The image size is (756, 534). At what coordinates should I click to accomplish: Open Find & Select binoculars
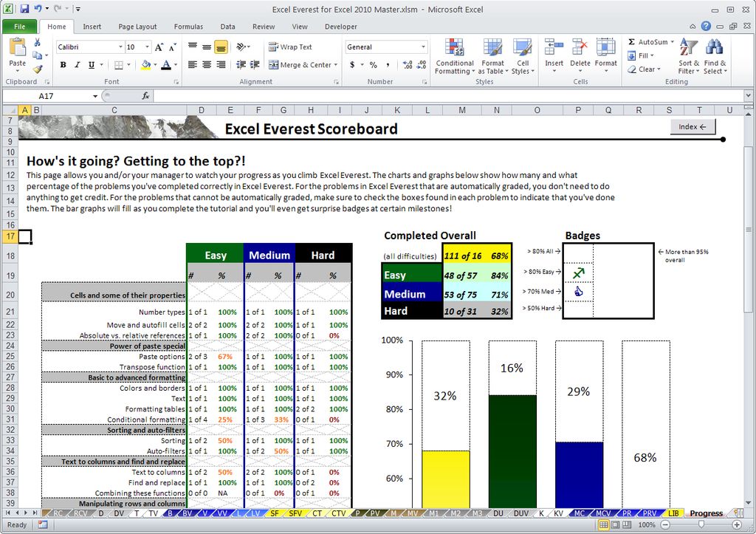click(714, 57)
